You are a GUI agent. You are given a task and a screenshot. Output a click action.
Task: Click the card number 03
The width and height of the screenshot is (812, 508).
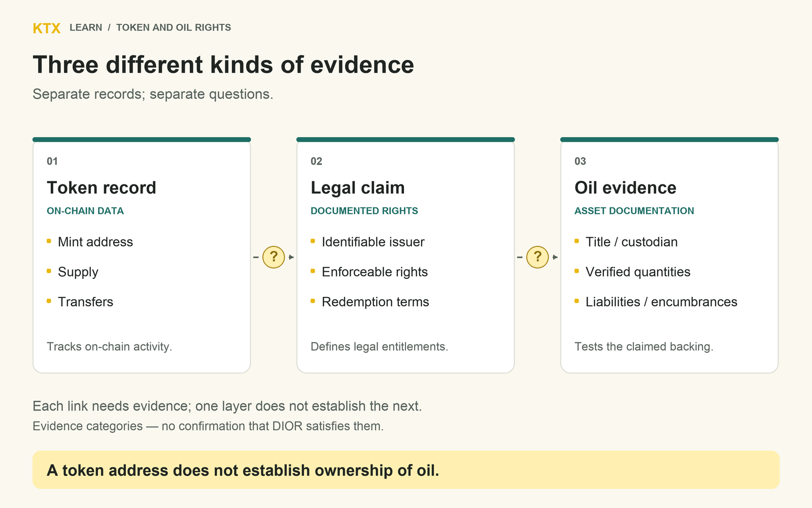pyautogui.click(x=580, y=161)
